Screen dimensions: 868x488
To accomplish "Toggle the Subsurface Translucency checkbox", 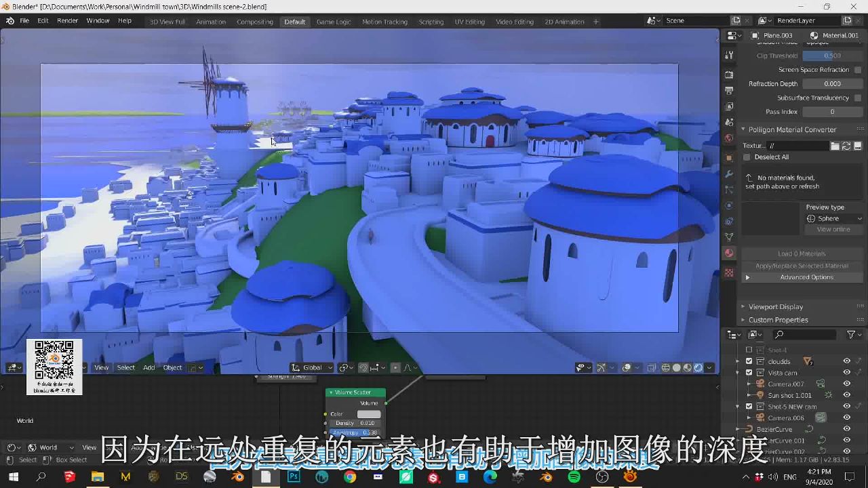I will pyautogui.click(x=858, y=98).
